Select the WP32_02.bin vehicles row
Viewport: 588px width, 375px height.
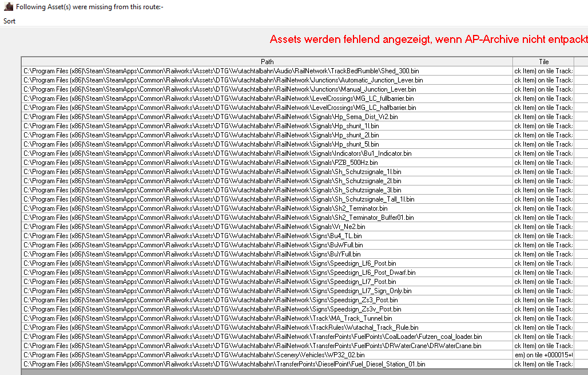(x=267, y=355)
